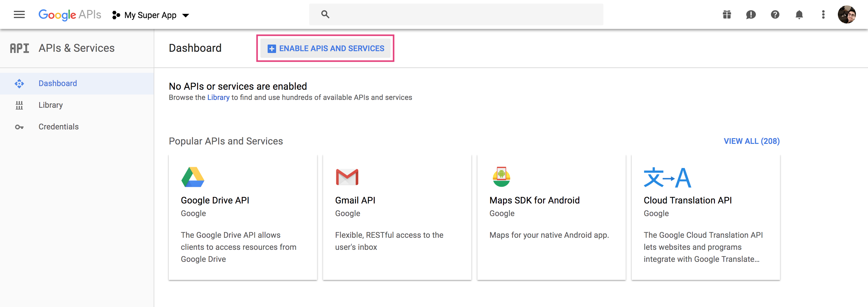The width and height of the screenshot is (868, 307).
Task: Open the three-dot utilities menu
Action: point(823,15)
